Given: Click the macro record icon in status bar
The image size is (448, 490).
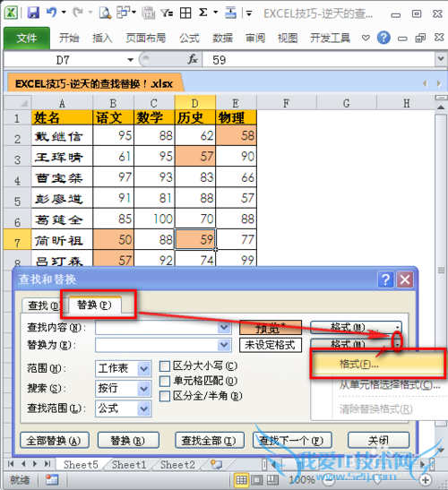Looking at the screenshot, I should 52,479.
